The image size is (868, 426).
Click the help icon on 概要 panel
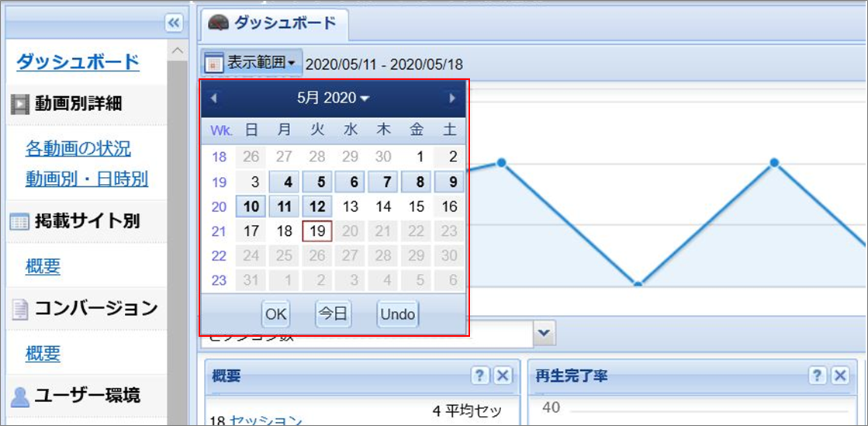479,376
